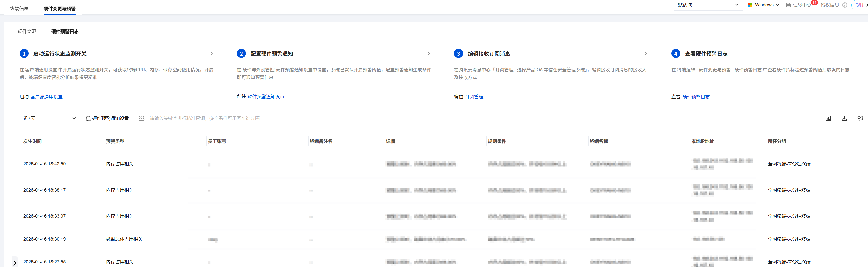Open the 近7天 time range dropdown

[x=49, y=118]
